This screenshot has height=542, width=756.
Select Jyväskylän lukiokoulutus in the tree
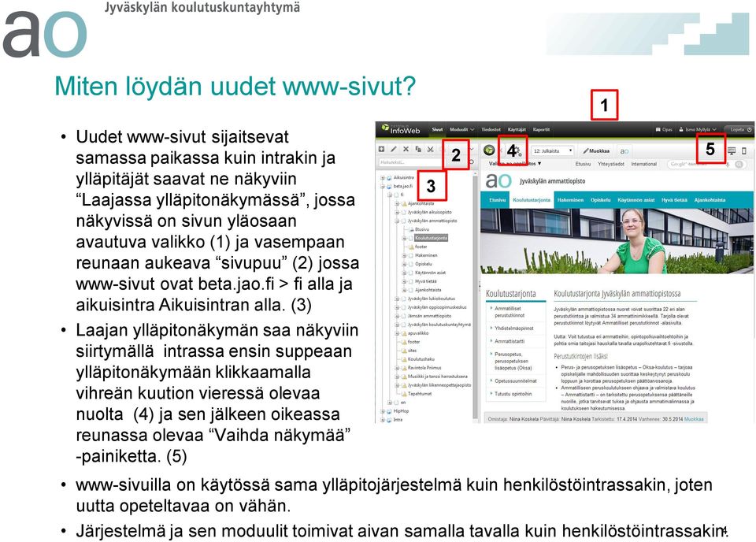(x=431, y=299)
